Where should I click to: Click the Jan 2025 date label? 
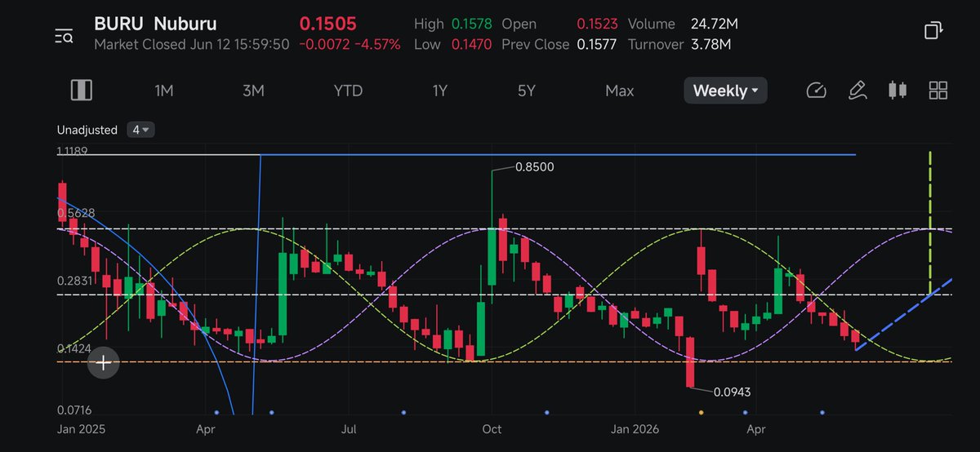coord(81,428)
